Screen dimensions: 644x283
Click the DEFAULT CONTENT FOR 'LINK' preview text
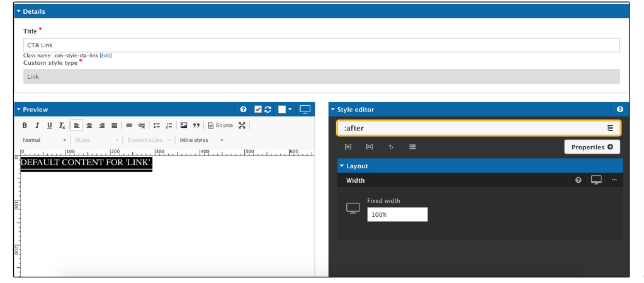click(x=87, y=163)
